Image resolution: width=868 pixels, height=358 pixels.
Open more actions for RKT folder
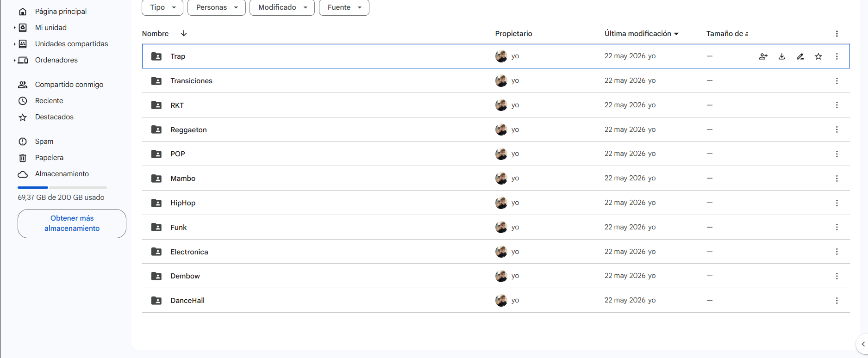click(837, 105)
